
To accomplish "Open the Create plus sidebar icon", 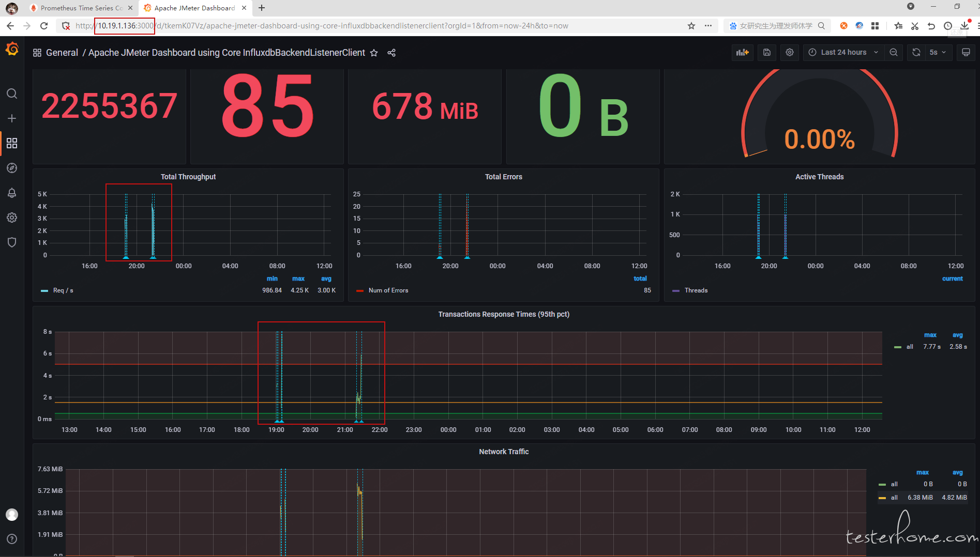I will (x=12, y=118).
